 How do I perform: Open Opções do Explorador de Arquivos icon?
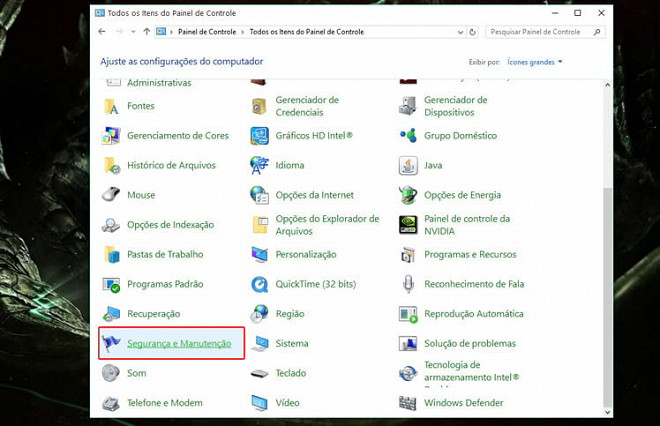click(x=260, y=225)
